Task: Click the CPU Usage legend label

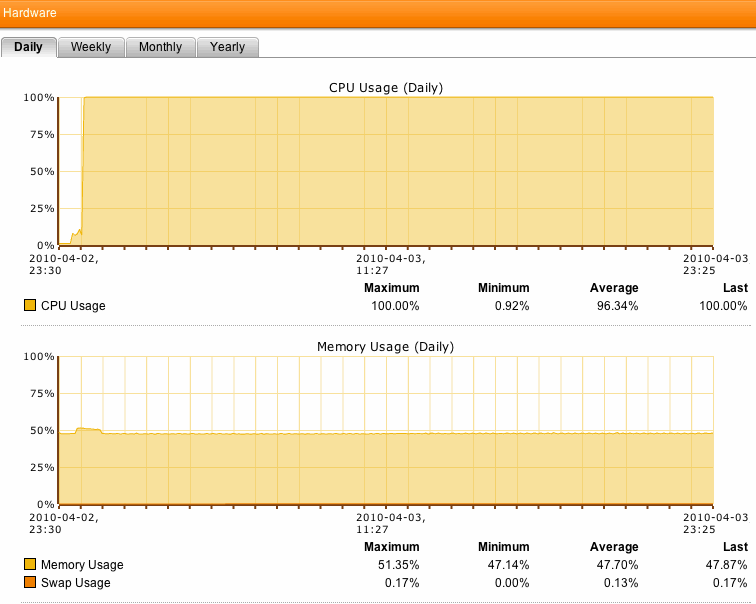Action: [73, 306]
